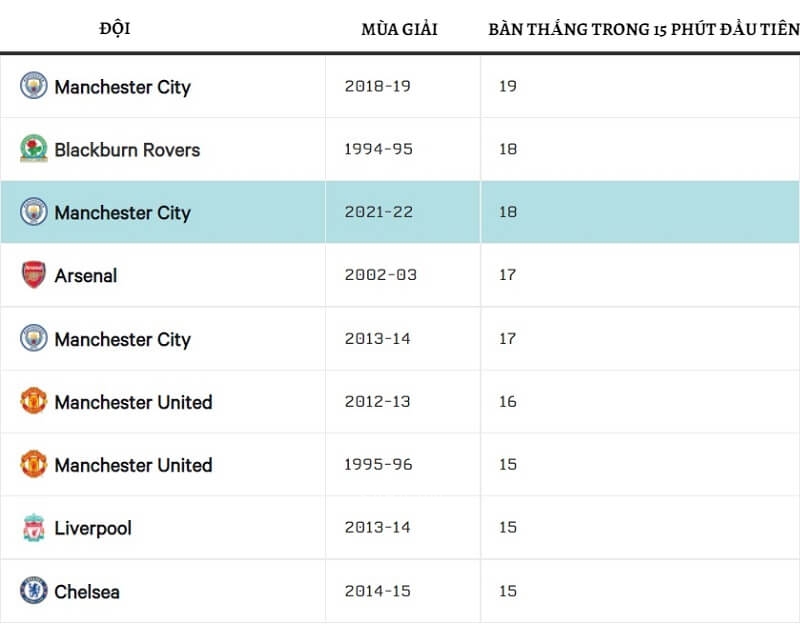
Task: Click the MÙA GIẢI column header
Action: (x=399, y=29)
